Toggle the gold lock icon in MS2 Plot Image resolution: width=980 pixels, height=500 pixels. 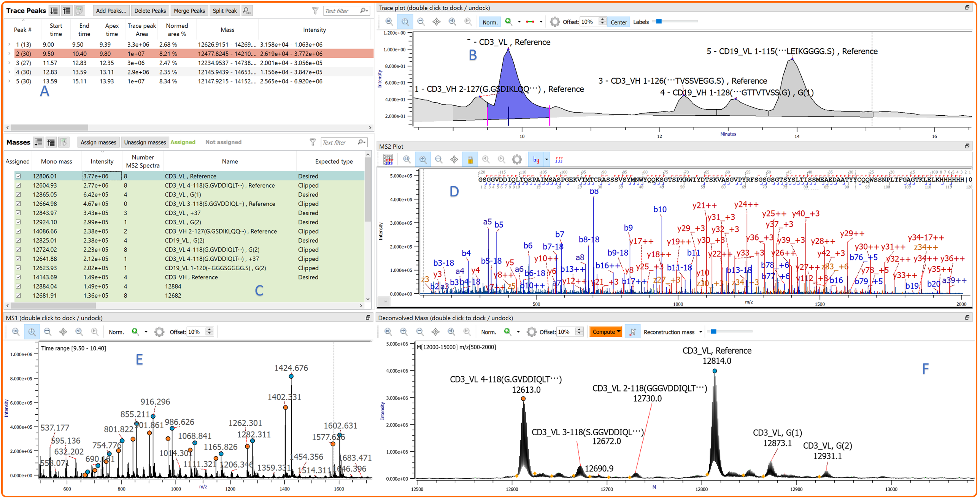[470, 159]
